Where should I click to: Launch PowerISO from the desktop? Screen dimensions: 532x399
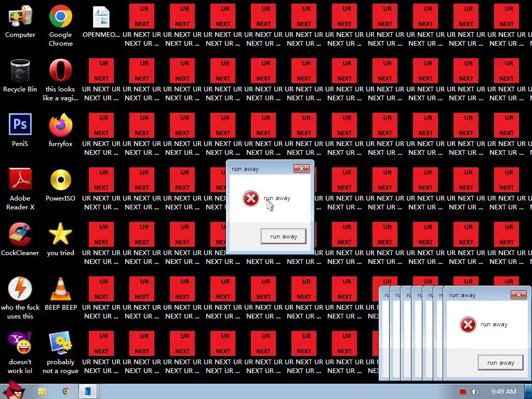tap(60, 185)
